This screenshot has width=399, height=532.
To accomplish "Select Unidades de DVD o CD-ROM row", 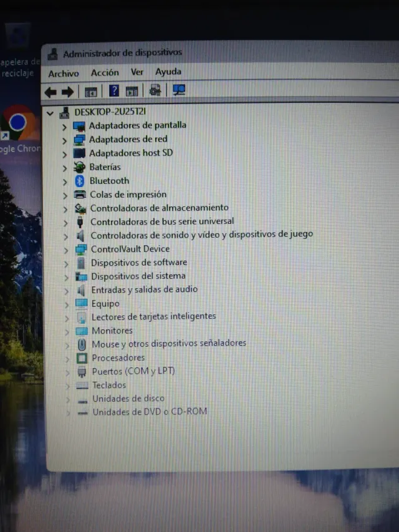I will click(150, 412).
